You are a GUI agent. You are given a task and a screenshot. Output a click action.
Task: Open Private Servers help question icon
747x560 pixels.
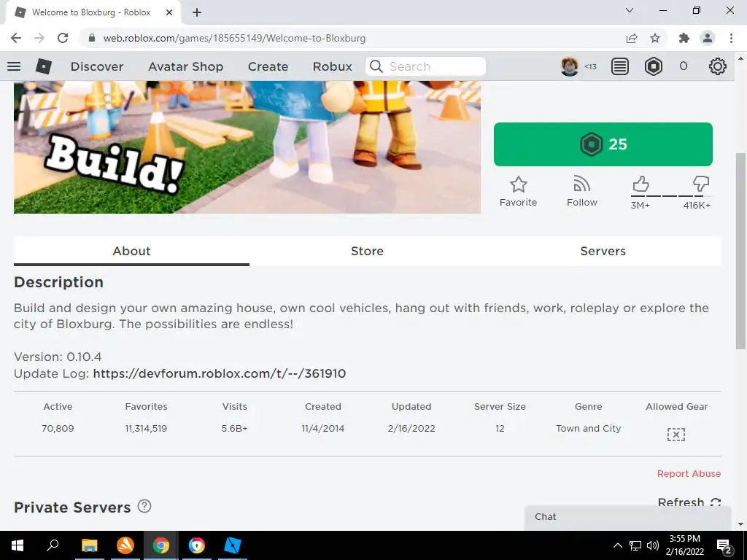coord(144,506)
